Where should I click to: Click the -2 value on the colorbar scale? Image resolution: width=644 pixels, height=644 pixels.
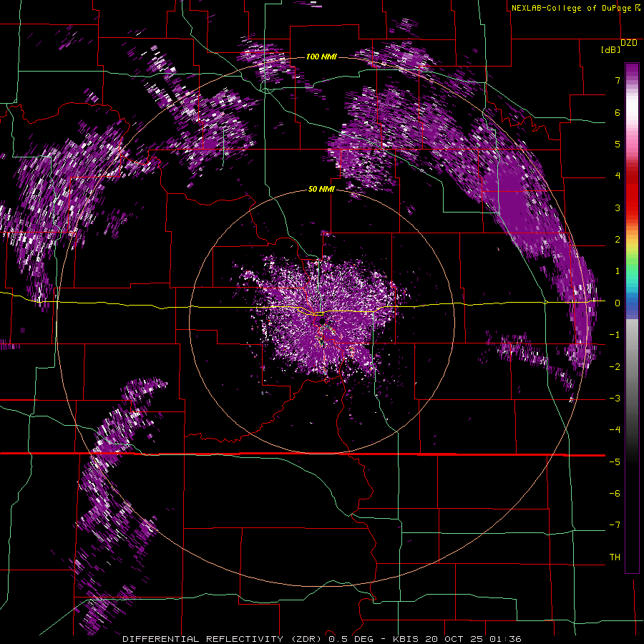(615, 367)
